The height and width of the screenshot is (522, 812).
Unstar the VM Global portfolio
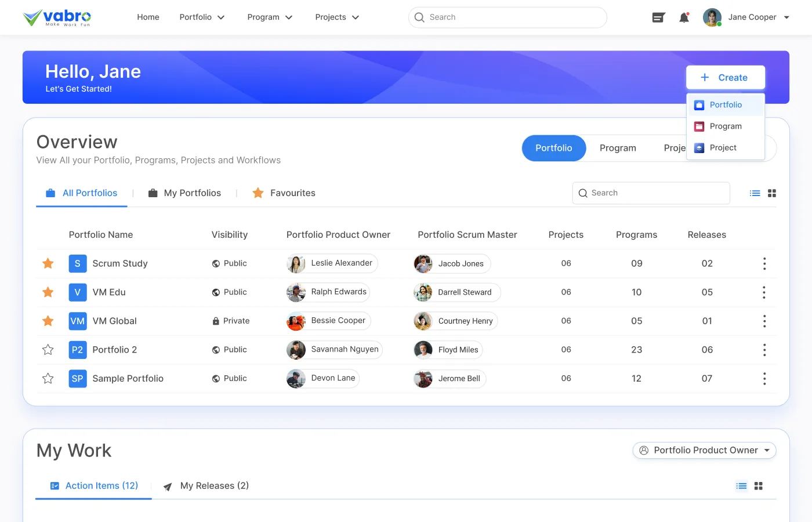point(48,321)
